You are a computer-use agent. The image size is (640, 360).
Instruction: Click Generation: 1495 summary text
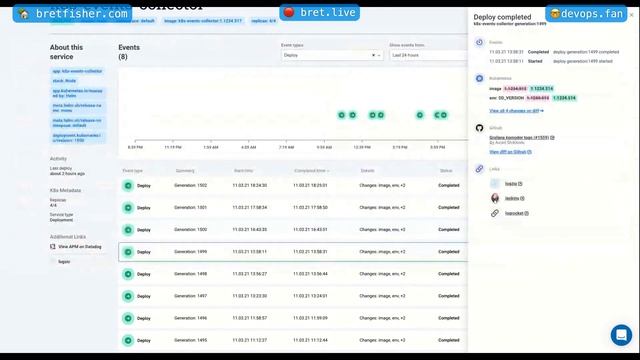(x=191, y=340)
